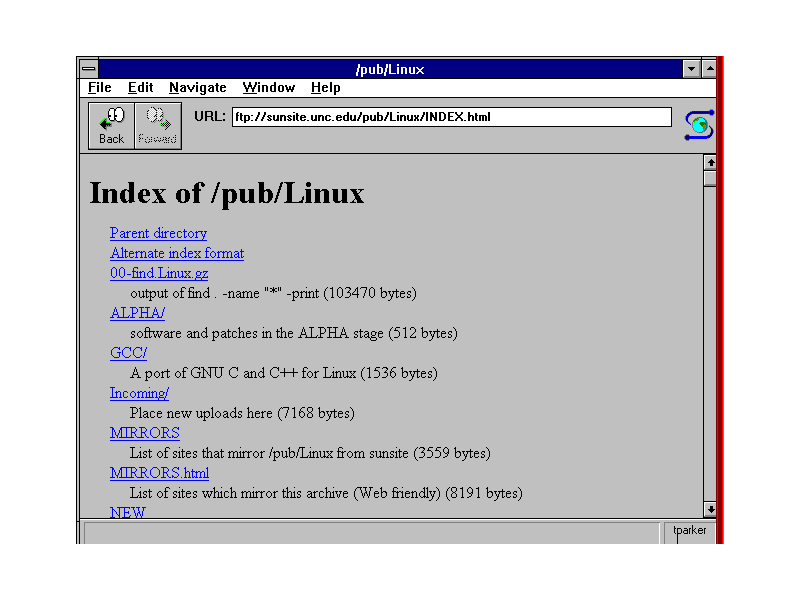Open the GCC/ directory link
Screen dimensions: 800x600
[128, 353]
